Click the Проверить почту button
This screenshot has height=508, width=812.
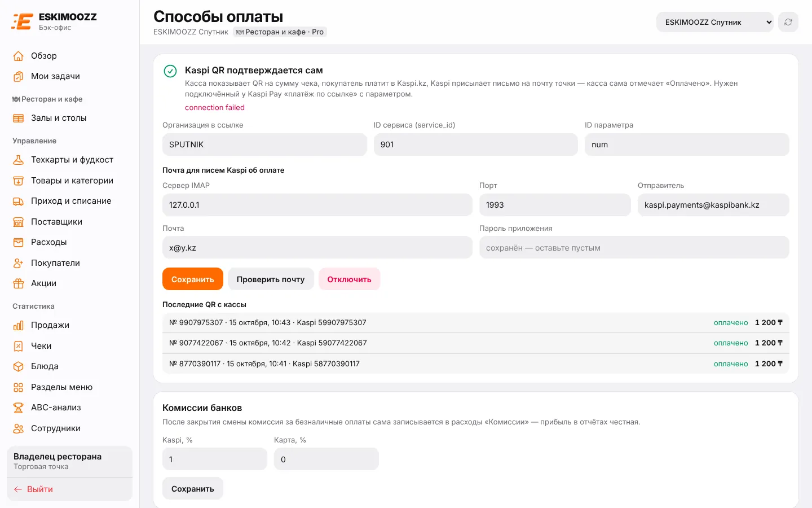[x=271, y=279]
